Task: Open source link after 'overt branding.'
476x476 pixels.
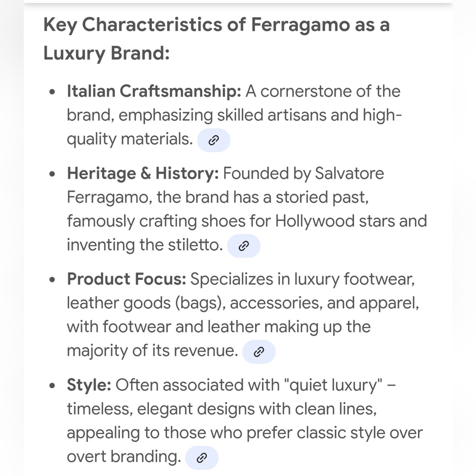Action: tap(201, 458)
